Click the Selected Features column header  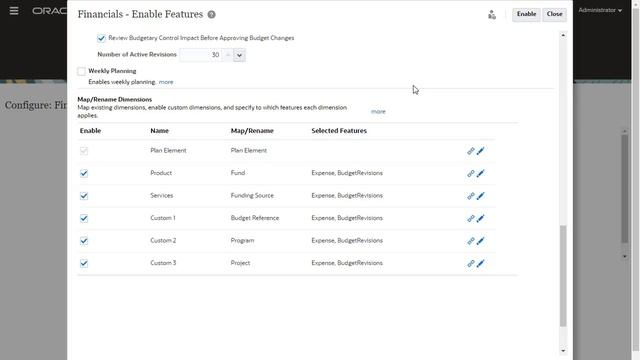click(x=339, y=131)
